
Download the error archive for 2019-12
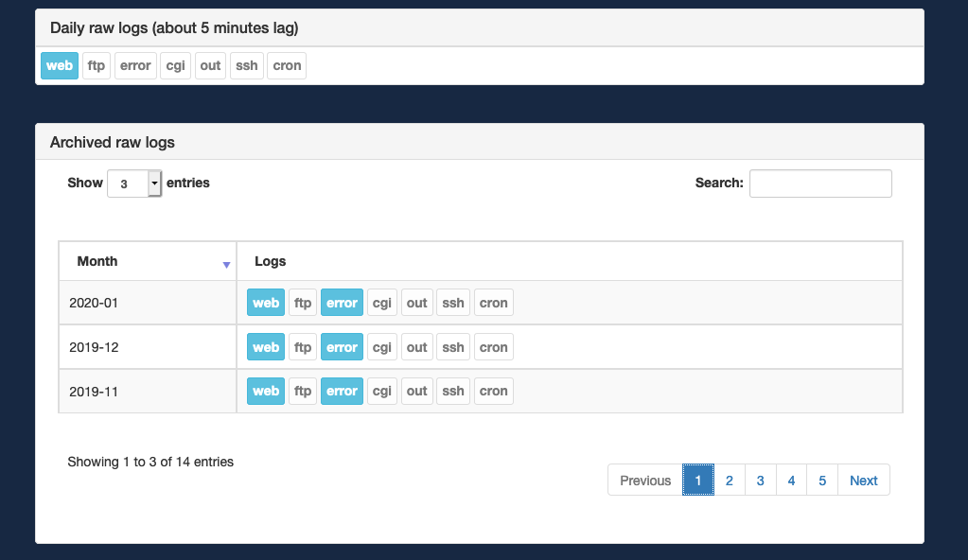[342, 346]
